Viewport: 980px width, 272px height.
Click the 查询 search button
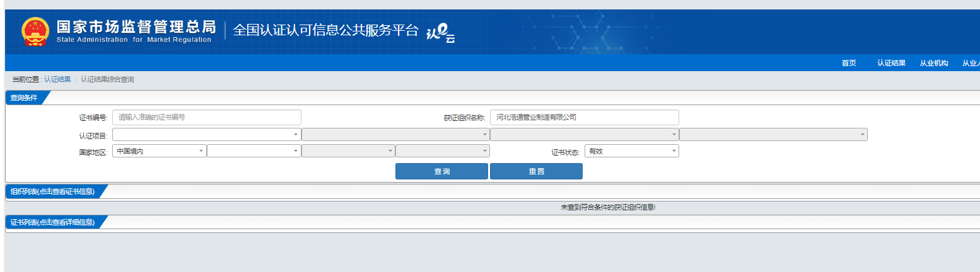441,171
